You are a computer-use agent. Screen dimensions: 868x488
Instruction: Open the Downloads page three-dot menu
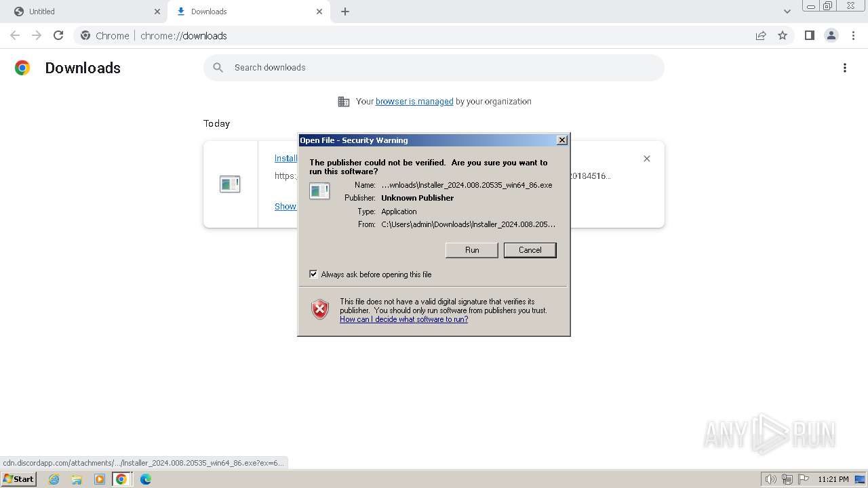point(845,68)
